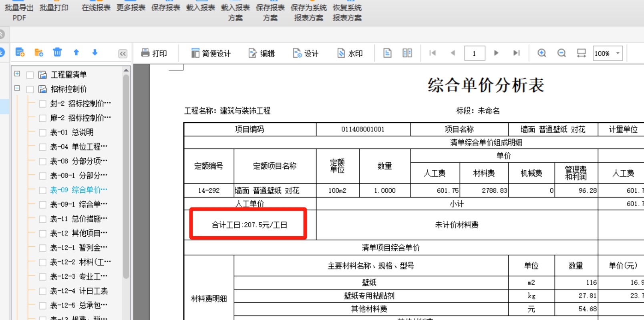This screenshot has height=320, width=644.
Task: Go to first page arrow
Action: click(x=433, y=53)
